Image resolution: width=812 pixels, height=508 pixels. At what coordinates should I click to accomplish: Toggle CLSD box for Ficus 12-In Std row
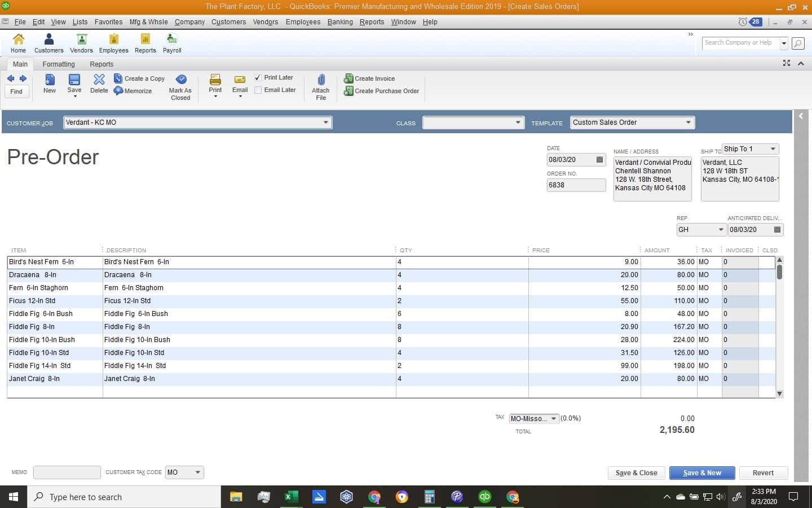(x=767, y=301)
